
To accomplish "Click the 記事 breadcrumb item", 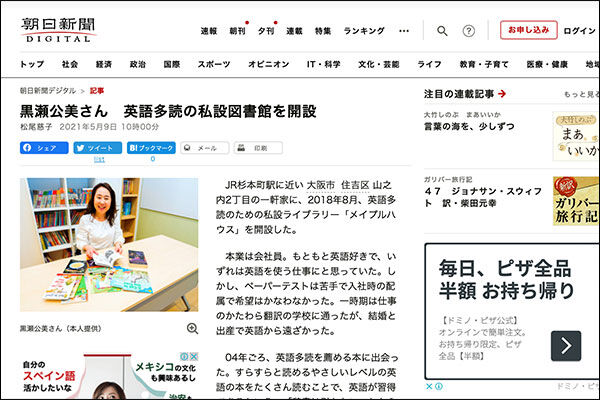I will pos(97,91).
